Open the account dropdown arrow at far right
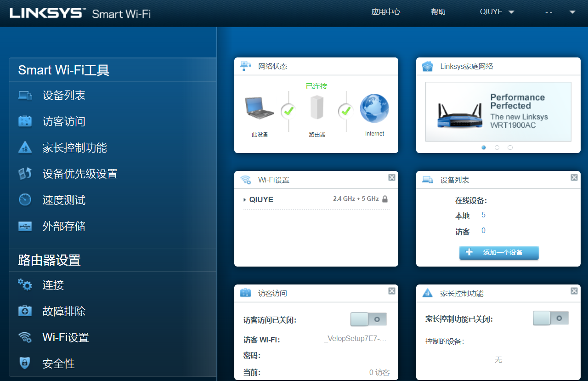The image size is (588, 381). click(x=572, y=12)
